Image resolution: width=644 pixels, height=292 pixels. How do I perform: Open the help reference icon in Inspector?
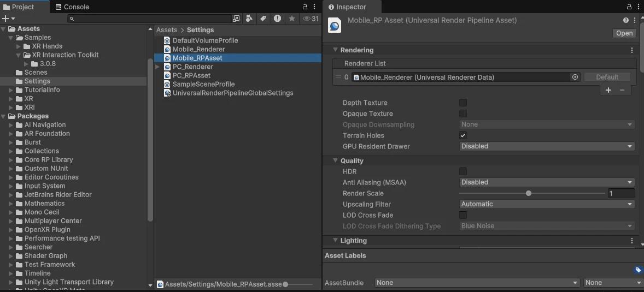click(625, 20)
